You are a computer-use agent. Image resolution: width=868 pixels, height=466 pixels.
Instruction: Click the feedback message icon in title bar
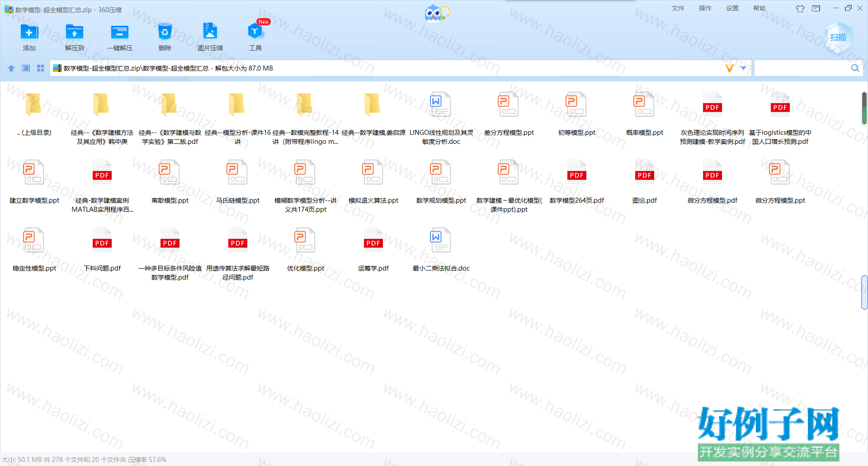816,9
